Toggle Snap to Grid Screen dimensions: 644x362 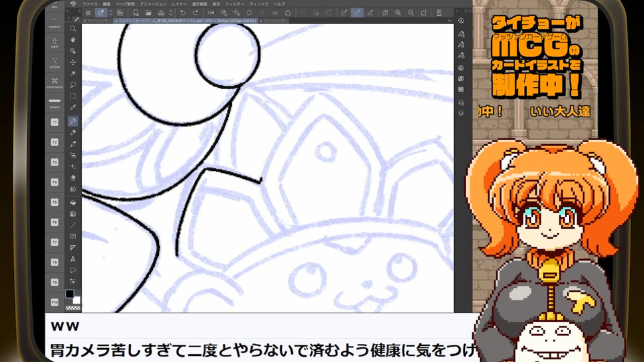(x=370, y=13)
